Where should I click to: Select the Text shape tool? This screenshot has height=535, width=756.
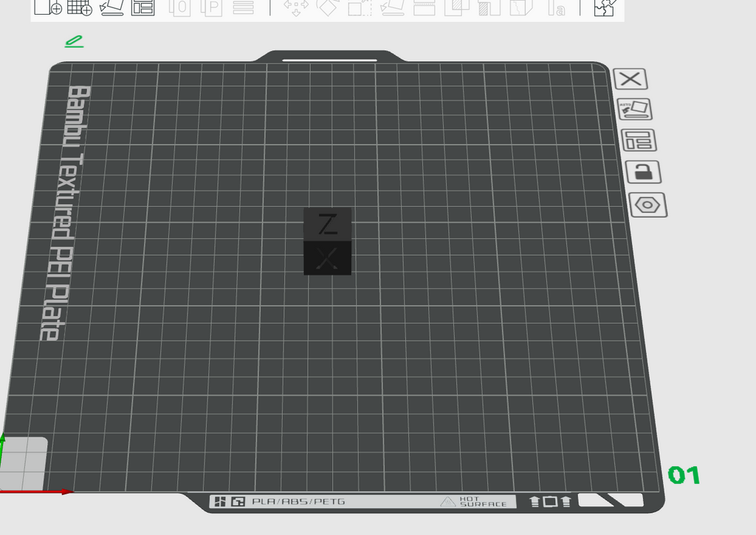click(x=557, y=7)
